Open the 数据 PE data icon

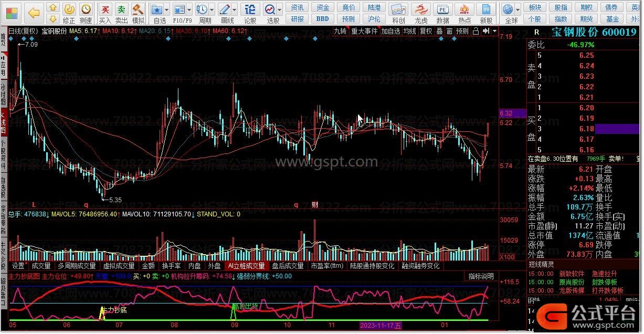(443, 13)
